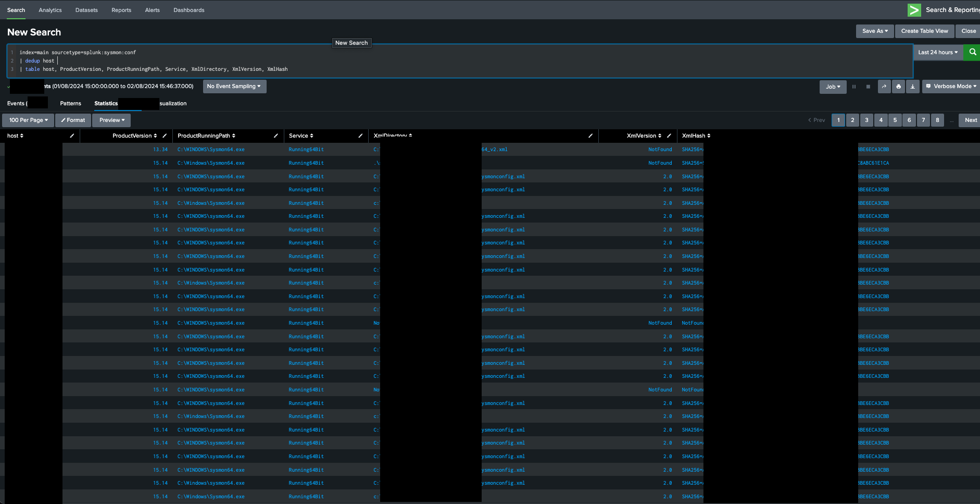The width and height of the screenshot is (980, 504).
Task: Edit the XmlDirectory column with its pencil icon
Action: click(x=590, y=136)
